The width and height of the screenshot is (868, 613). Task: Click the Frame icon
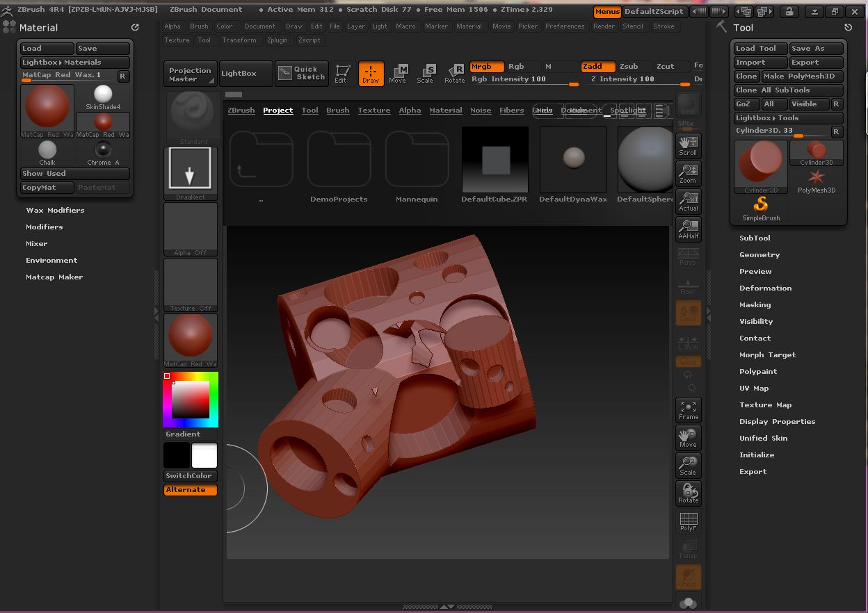[688, 409]
